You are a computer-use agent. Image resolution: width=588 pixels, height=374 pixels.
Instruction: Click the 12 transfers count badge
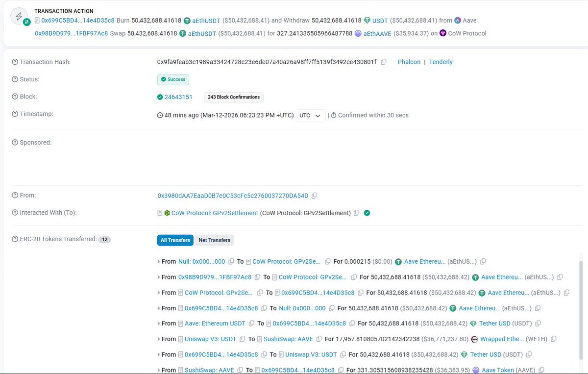click(104, 240)
